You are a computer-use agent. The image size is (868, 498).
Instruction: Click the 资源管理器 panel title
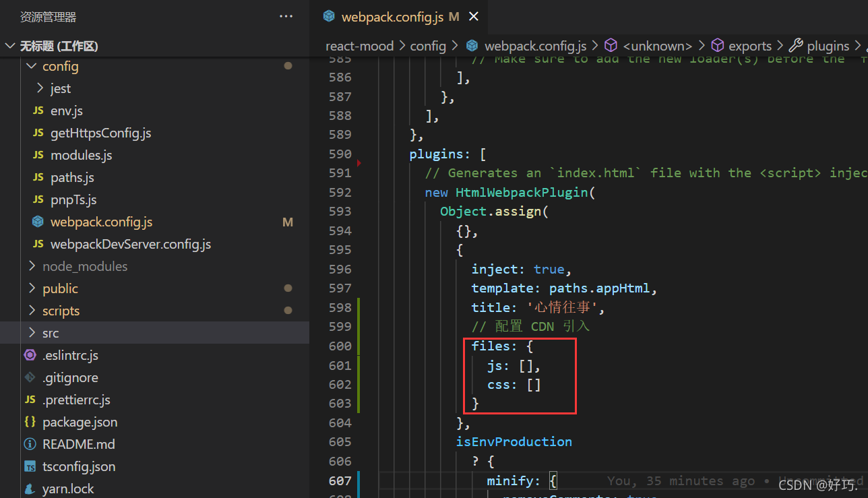(48, 17)
